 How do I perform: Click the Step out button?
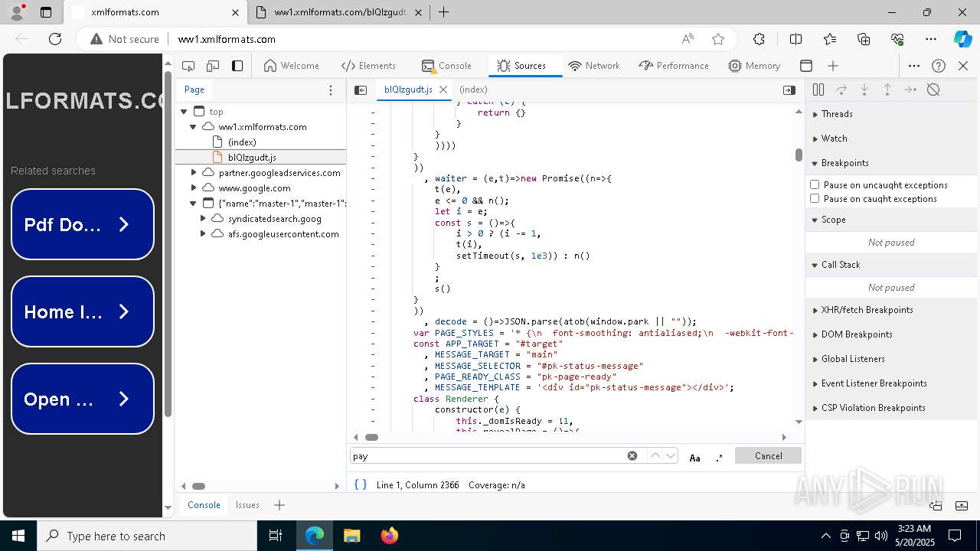click(887, 90)
